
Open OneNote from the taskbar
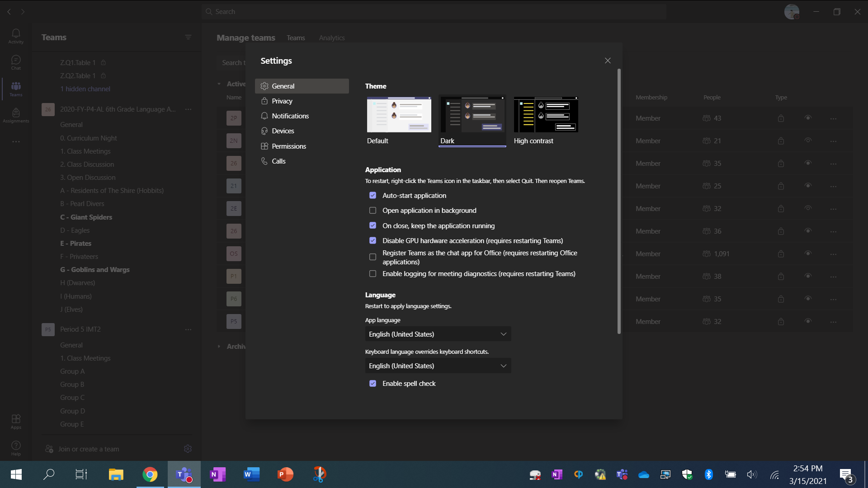(218, 474)
